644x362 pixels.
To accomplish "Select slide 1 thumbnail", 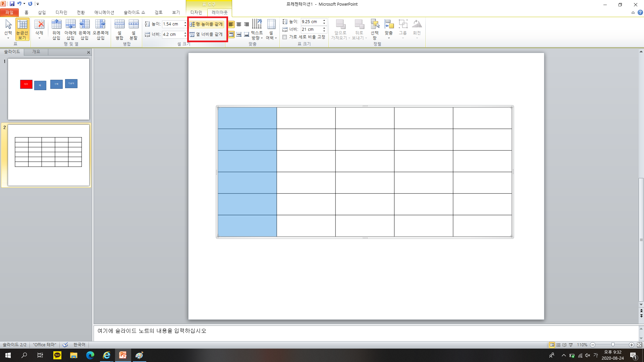I will point(49,89).
